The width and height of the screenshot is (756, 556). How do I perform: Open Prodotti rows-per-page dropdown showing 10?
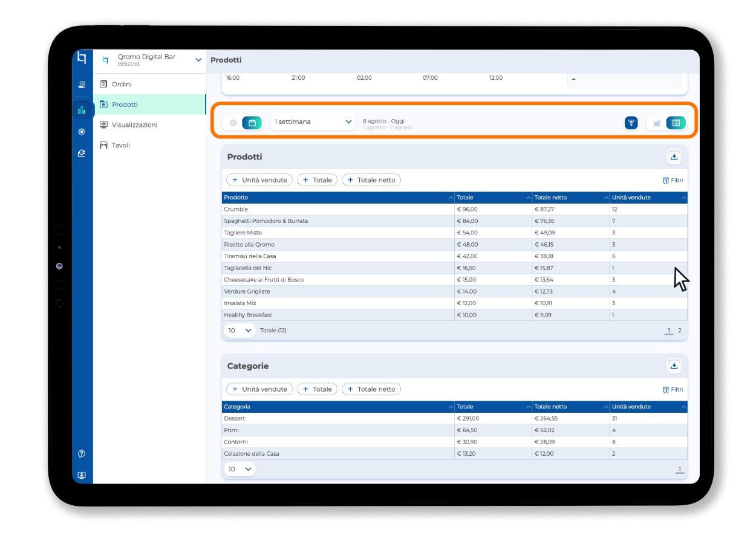pos(240,331)
